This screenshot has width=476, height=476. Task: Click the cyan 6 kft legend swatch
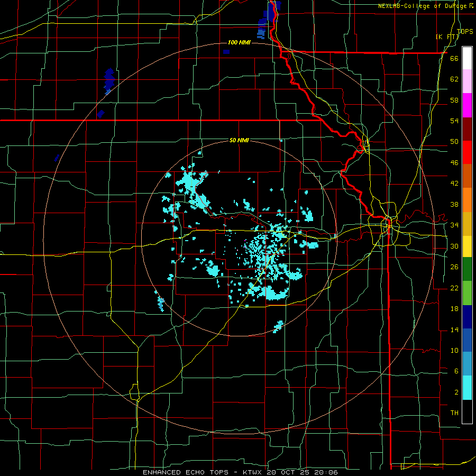point(467,388)
